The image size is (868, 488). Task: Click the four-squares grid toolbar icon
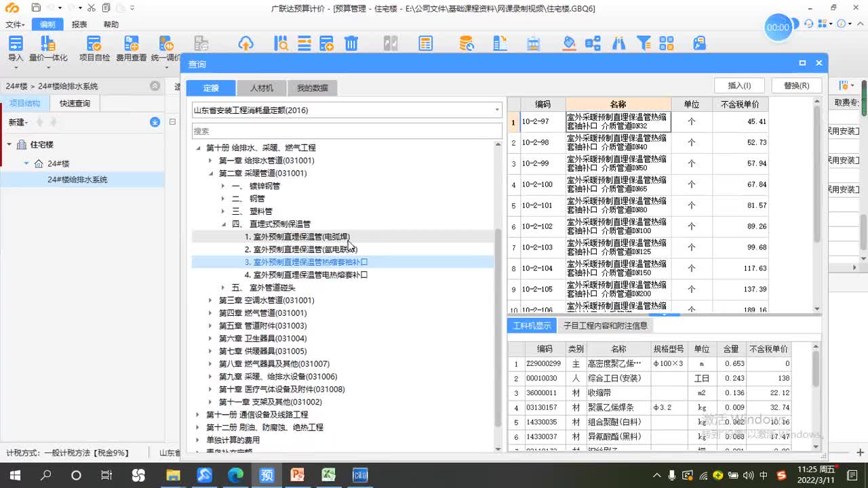click(666, 44)
